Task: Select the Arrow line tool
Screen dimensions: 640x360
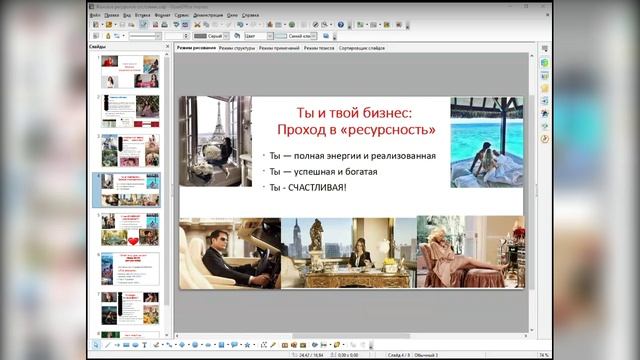Action: (x=117, y=345)
